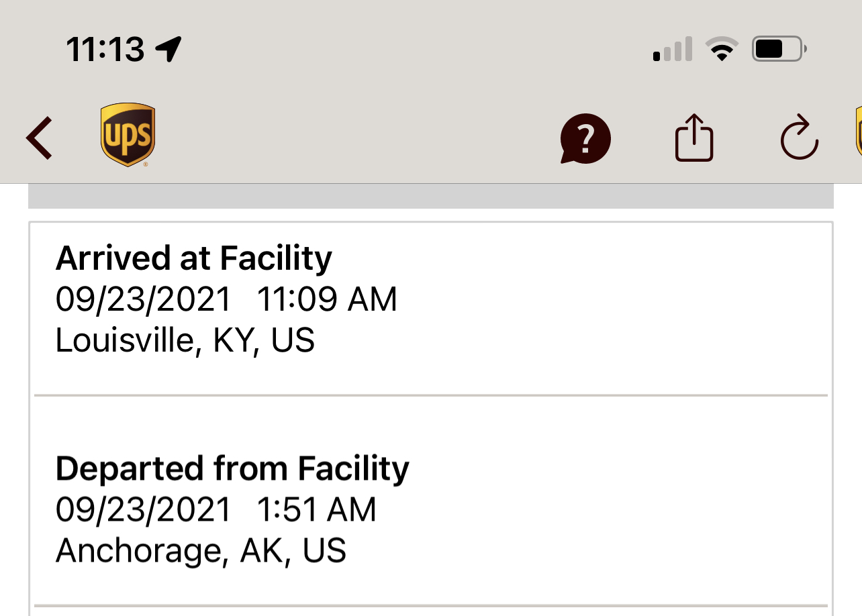
Task: Tap the departure date 09/23/2021
Action: click(x=143, y=509)
